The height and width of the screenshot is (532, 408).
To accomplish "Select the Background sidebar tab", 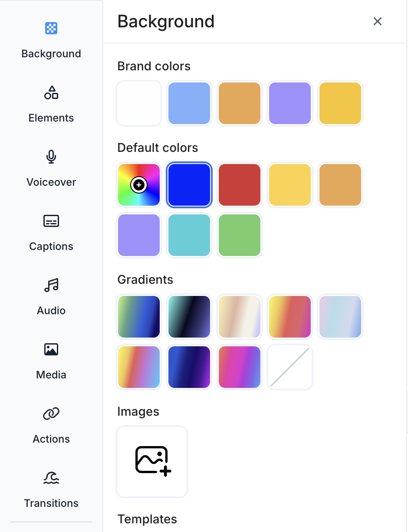I will click(x=51, y=40).
